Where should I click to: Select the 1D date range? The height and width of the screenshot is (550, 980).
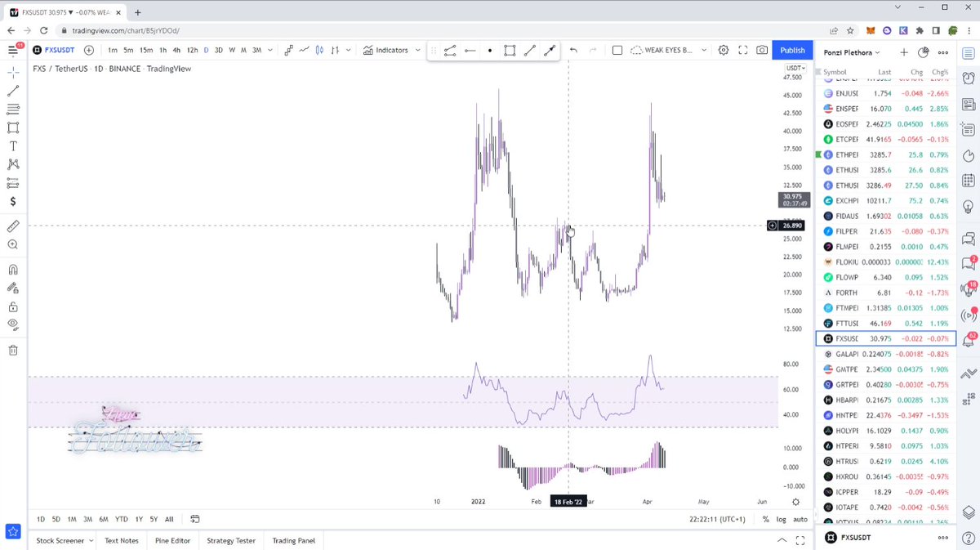(x=41, y=519)
